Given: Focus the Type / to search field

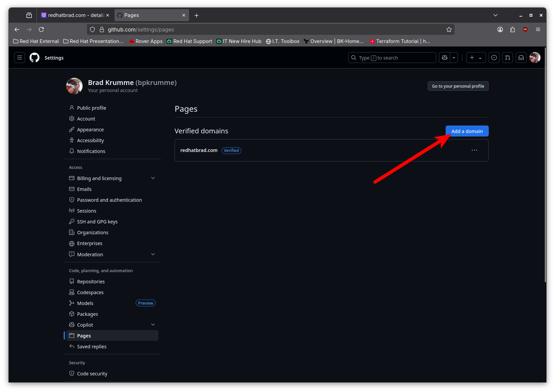Looking at the screenshot, I should 392,58.
